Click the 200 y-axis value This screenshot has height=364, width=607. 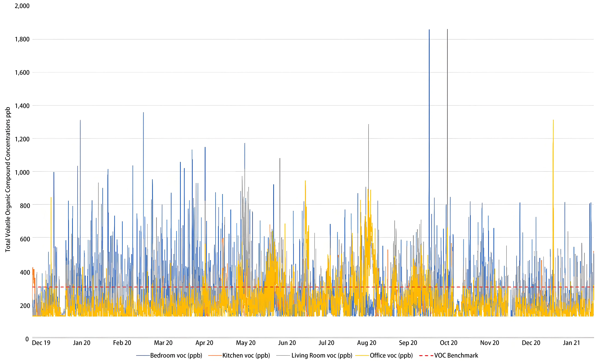point(25,306)
